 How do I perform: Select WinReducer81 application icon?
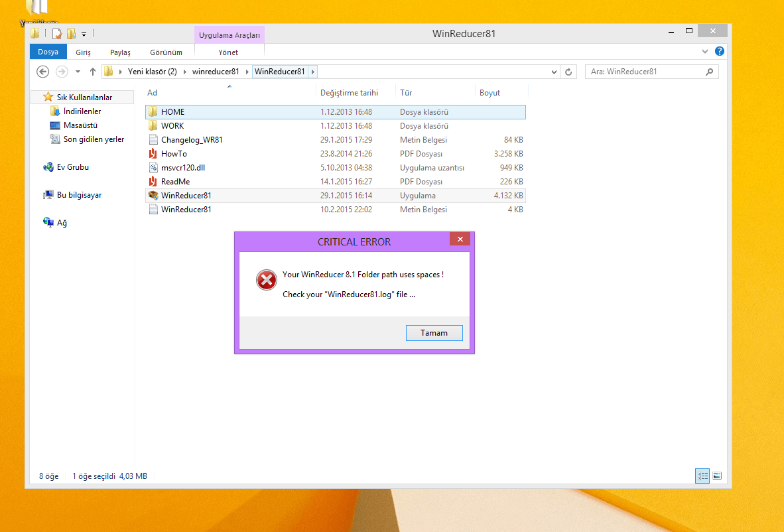click(153, 196)
